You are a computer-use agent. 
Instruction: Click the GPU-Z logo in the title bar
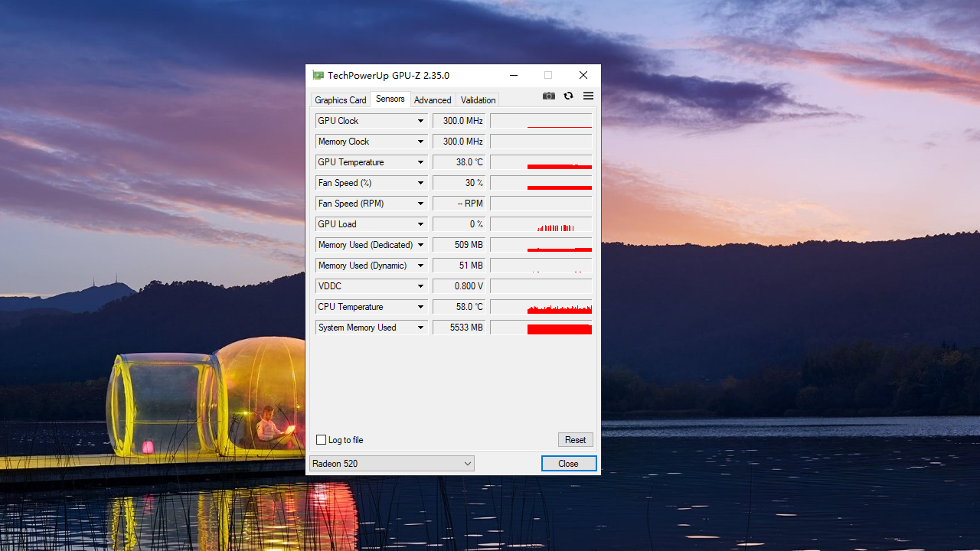point(318,75)
